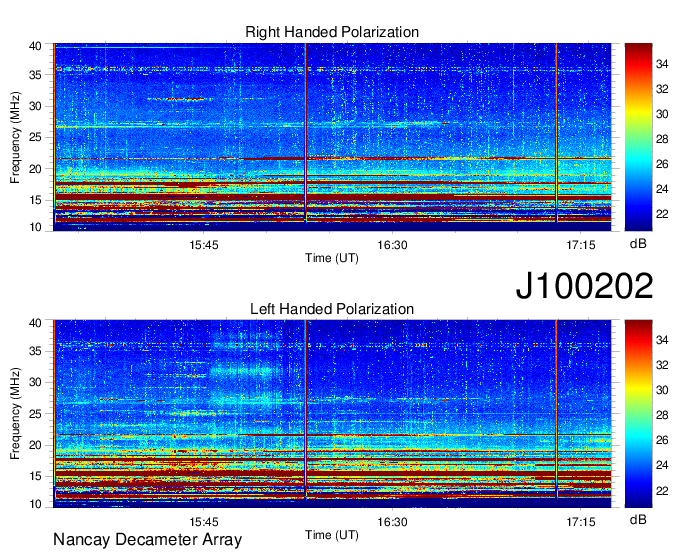The width and height of the screenshot is (680, 552).
Task: Click the 30 dB mark on Left Handed colorbar
Action: click(662, 390)
